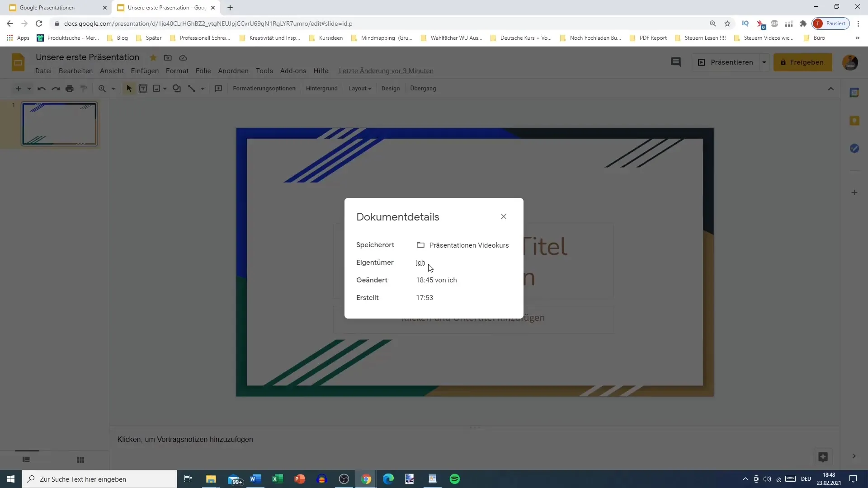Open the Google account avatar

850,62
